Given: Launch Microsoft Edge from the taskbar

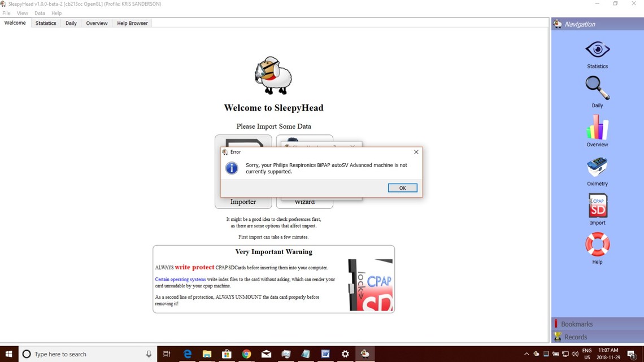Looking at the screenshot, I should (x=188, y=354).
